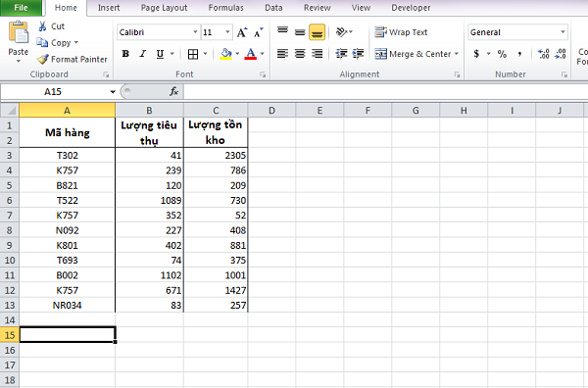Increase font size with Grow Font
Viewport: 588px width, 388px height.
pyautogui.click(x=242, y=32)
